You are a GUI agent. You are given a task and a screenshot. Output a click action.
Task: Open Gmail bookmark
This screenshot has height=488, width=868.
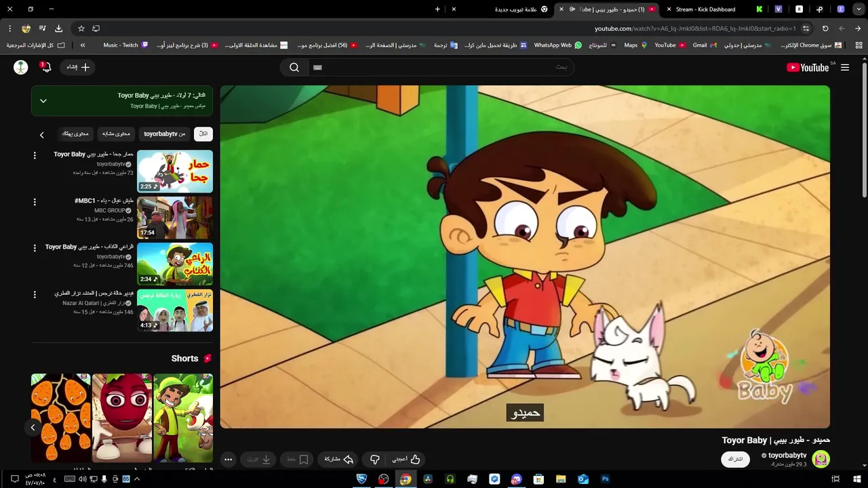[x=704, y=45]
